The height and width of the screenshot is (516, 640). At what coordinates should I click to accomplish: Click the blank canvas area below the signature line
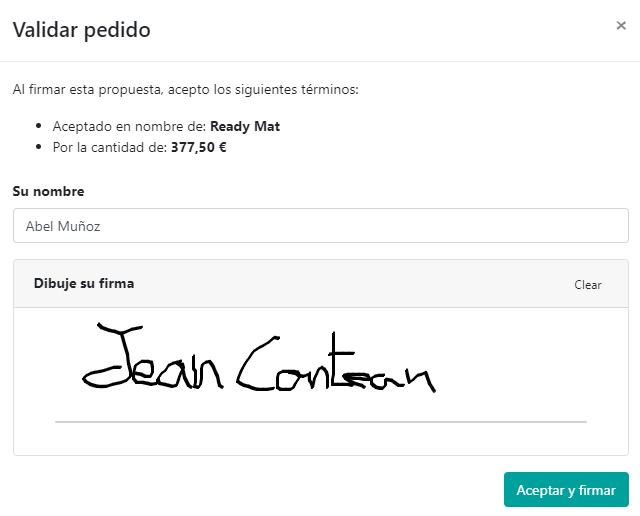pyautogui.click(x=320, y=440)
